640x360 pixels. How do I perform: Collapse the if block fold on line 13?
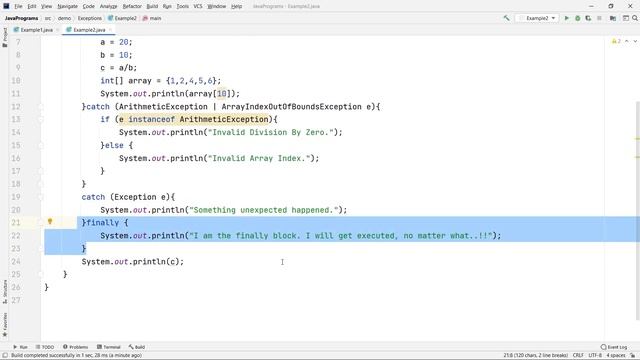(x=41, y=120)
